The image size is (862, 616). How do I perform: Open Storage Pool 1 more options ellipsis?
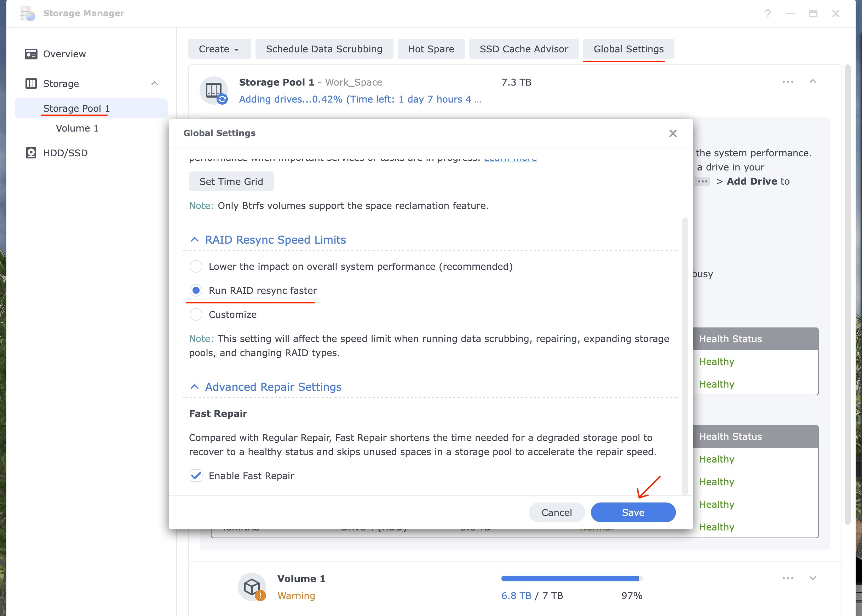click(x=788, y=82)
